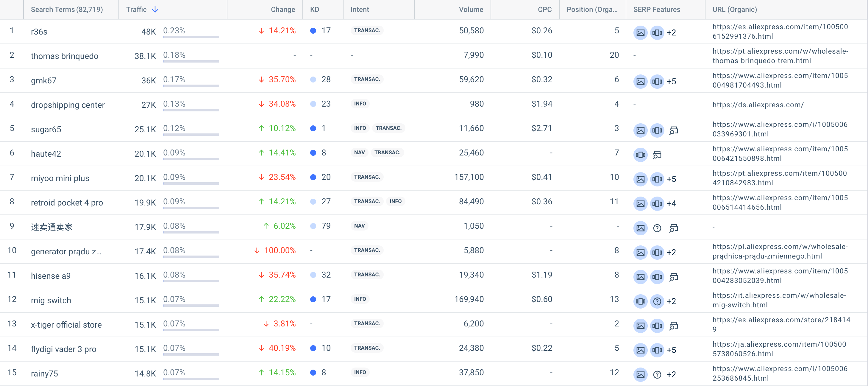
Task: Click the KD column header
Action: pos(314,10)
